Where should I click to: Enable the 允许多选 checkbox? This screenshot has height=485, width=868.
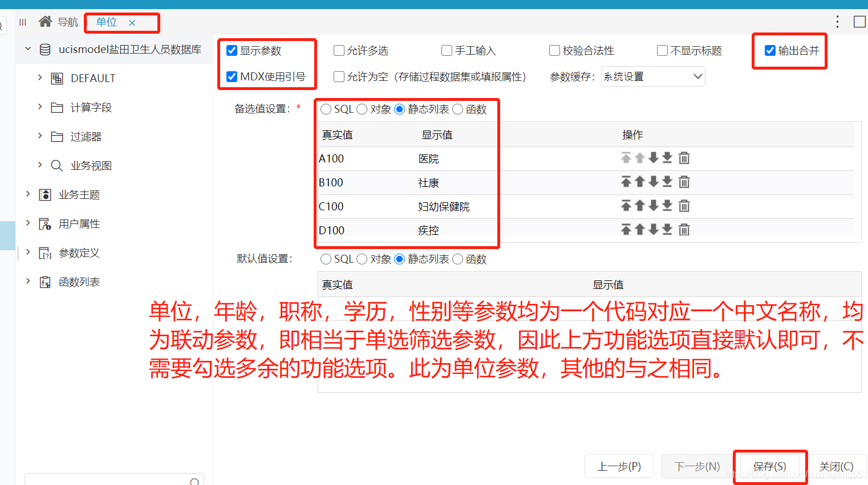pos(339,51)
